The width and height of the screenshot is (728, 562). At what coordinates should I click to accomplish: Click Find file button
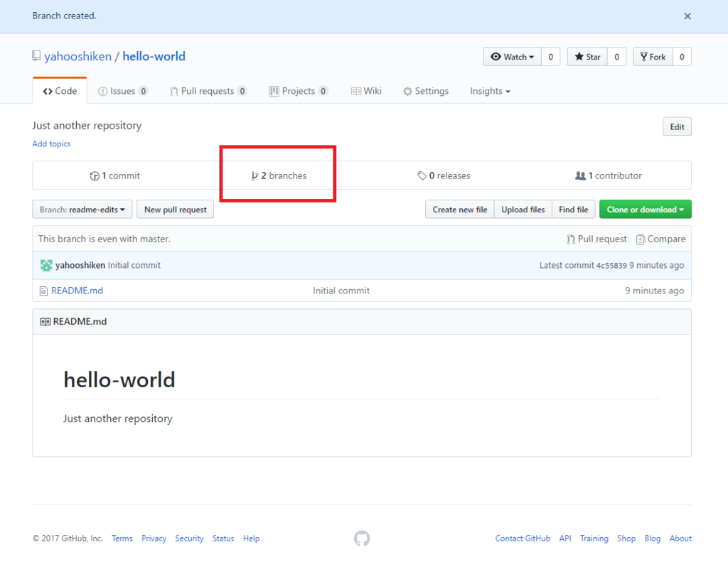point(574,210)
